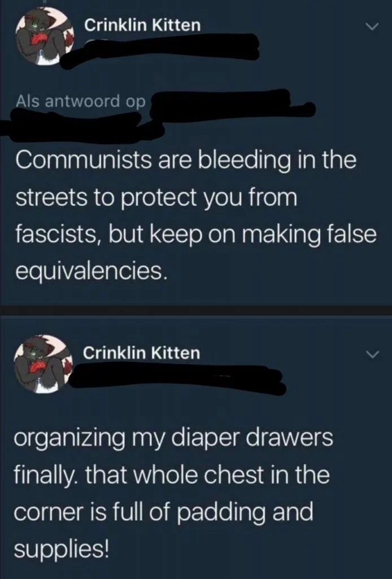The image size is (392, 579).
Task: Click the dark divider between the two tweets
Action: pyautogui.click(x=196, y=310)
